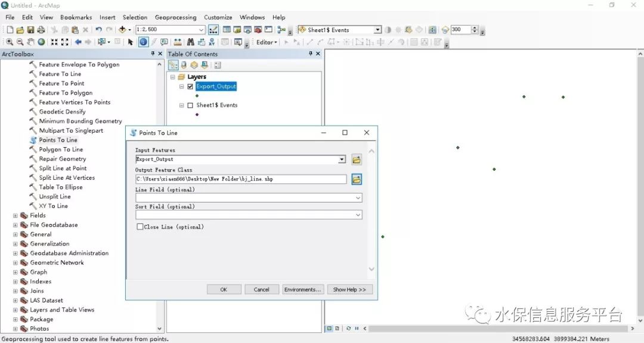The width and height of the screenshot is (644, 343).
Task: Open the Geoprocessing menu
Action: point(175,17)
